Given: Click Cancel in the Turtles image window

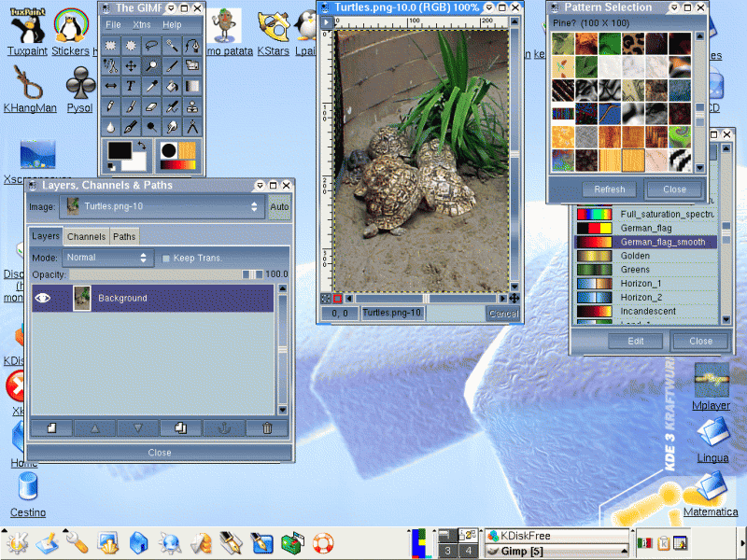Looking at the screenshot, I should (x=503, y=314).
